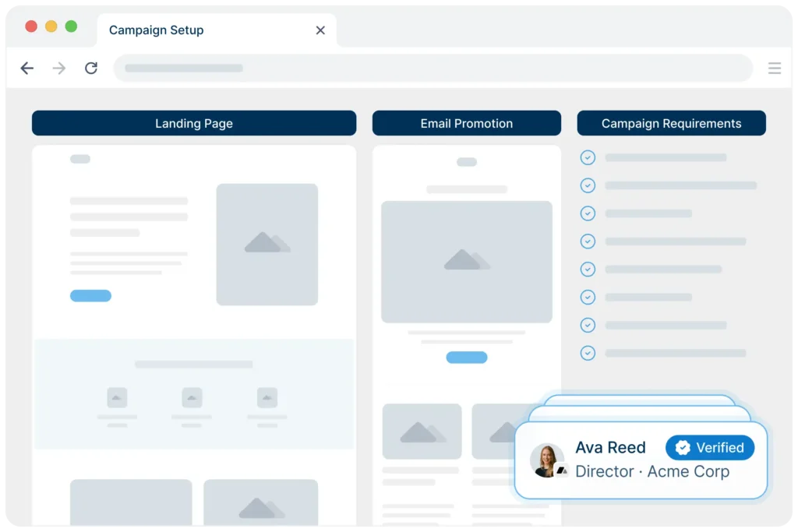
Task: Toggle the fourth campaign requirement checkmark
Action: (588, 241)
